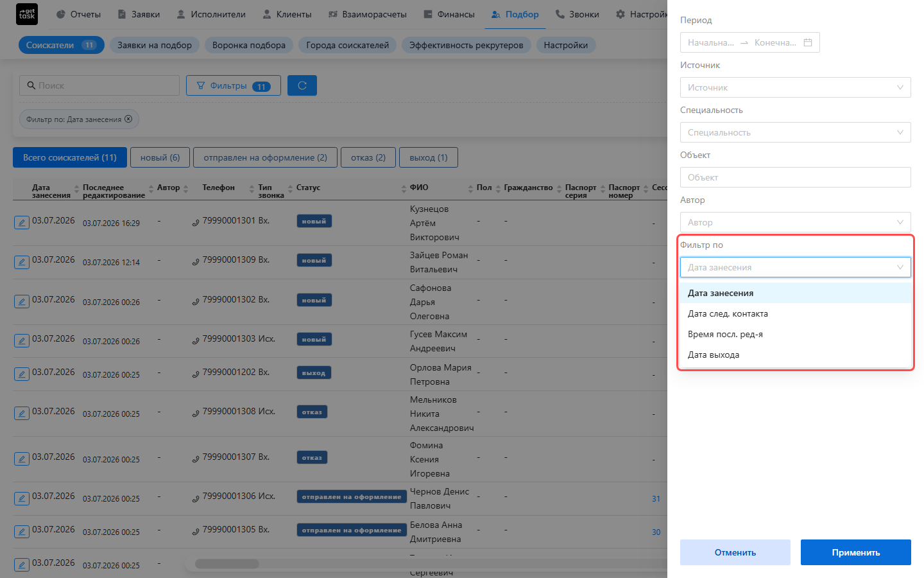Image resolution: width=924 pixels, height=578 pixels.
Task: Open the Автор dropdown in filter panel
Action: coord(796,222)
